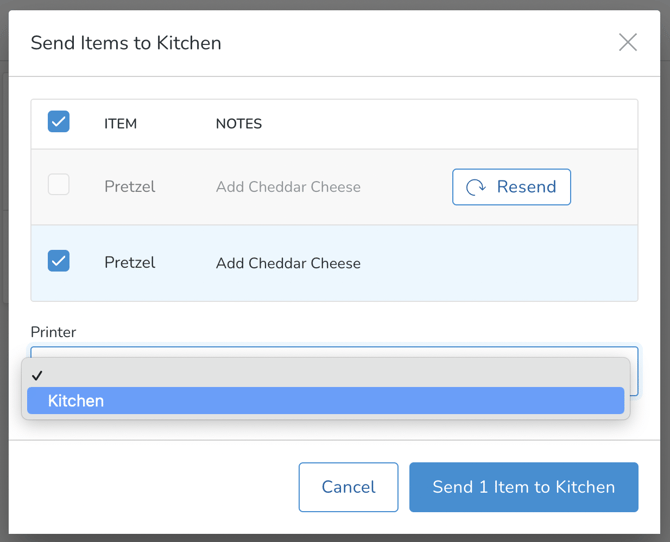Click the greyed-out row's Add Cheddar Cheese note
The width and height of the screenshot is (670, 542).
(x=288, y=187)
